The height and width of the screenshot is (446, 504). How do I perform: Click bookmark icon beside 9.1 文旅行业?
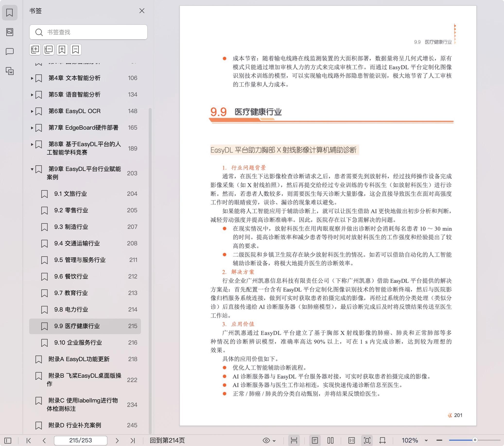[44, 194]
